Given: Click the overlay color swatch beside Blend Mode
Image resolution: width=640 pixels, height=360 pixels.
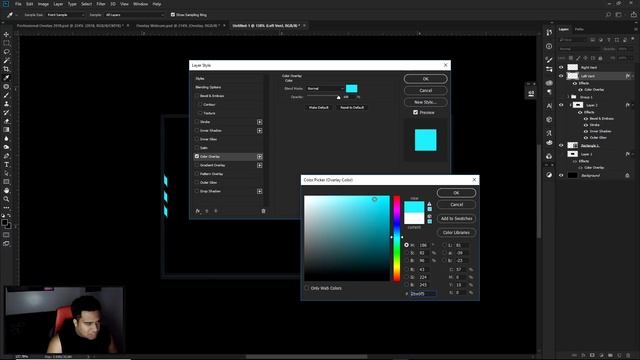Looking at the screenshot, I should 351,89.
